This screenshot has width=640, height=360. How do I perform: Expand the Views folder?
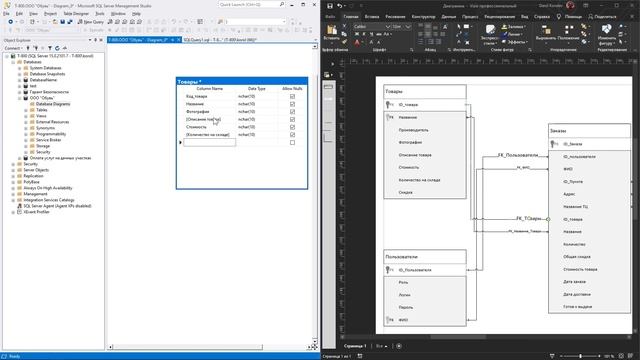[26, 116]
